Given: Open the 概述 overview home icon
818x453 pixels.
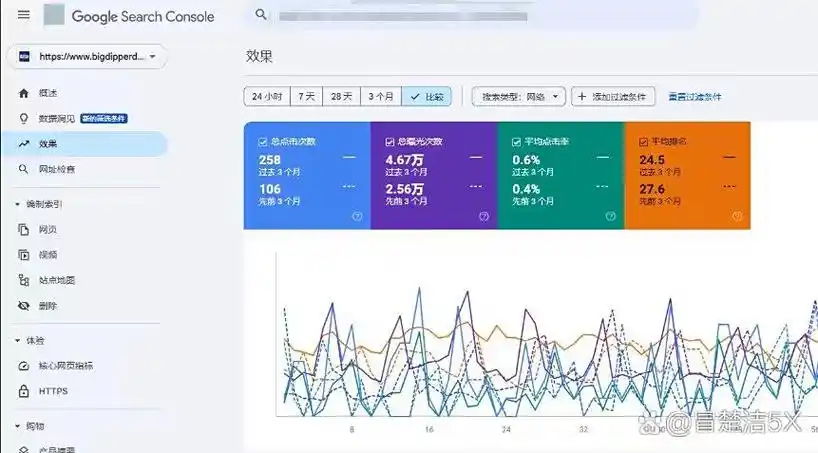Looking at the screenshot, I should coord(23,93).
